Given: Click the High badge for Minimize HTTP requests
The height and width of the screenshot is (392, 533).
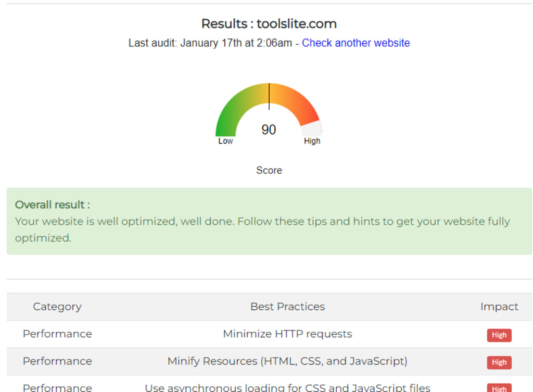Looking at the screenshot, I should click(x=499, y=335).
